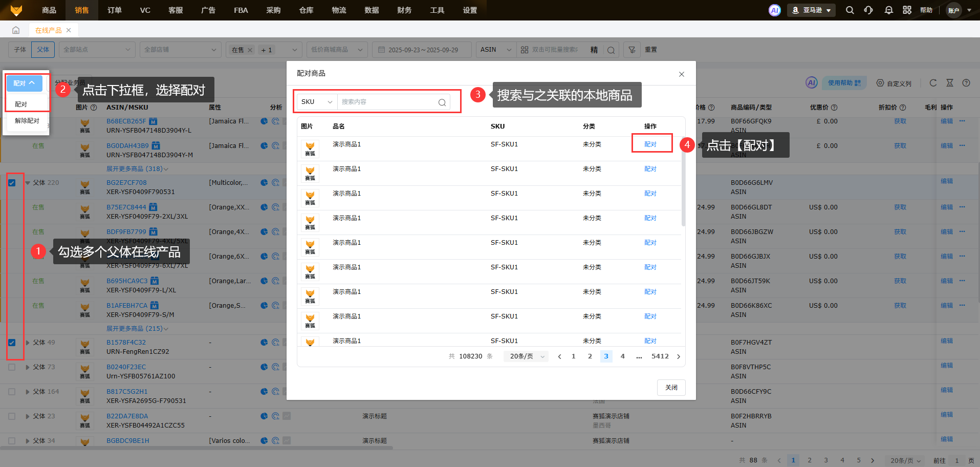Collapse the 父体 220 row

28,183
